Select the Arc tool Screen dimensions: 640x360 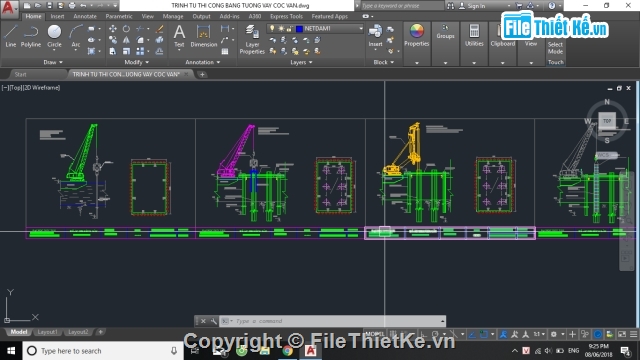pyautogui.click(x=76, y=36)
